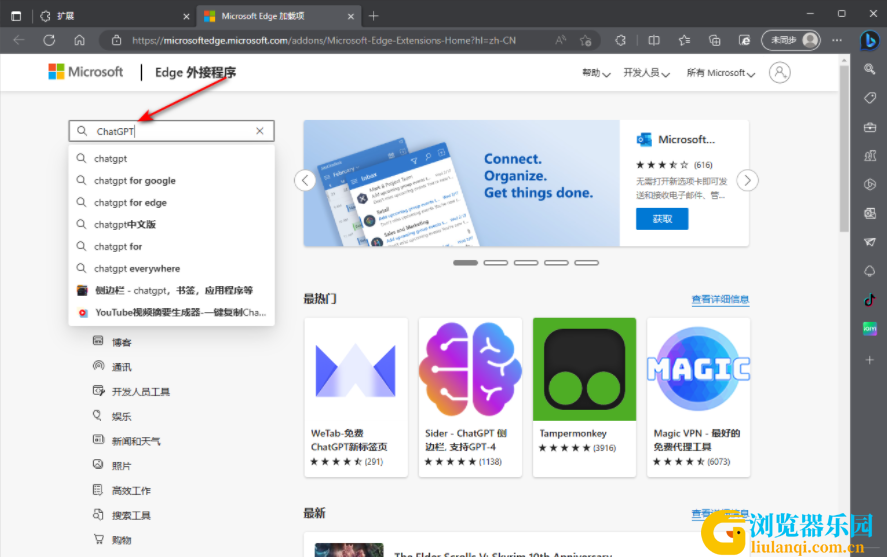Open browser Settings and more ellipsis

(837, 40)
